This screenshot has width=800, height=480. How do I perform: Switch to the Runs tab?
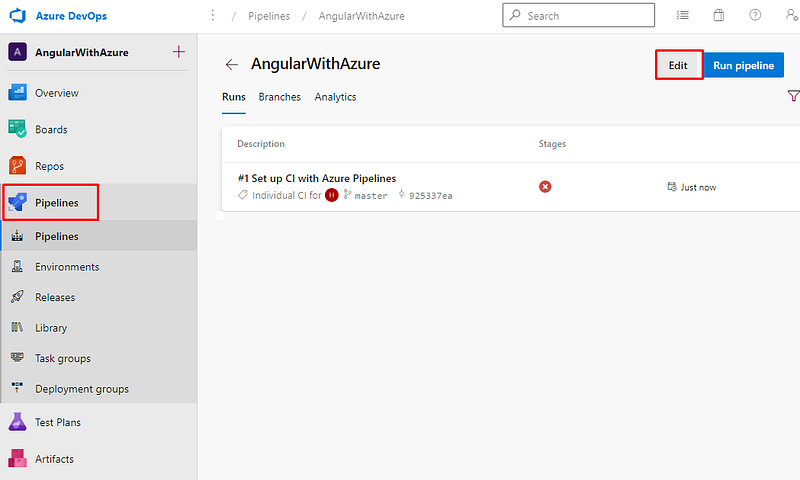tap(234, 97)
